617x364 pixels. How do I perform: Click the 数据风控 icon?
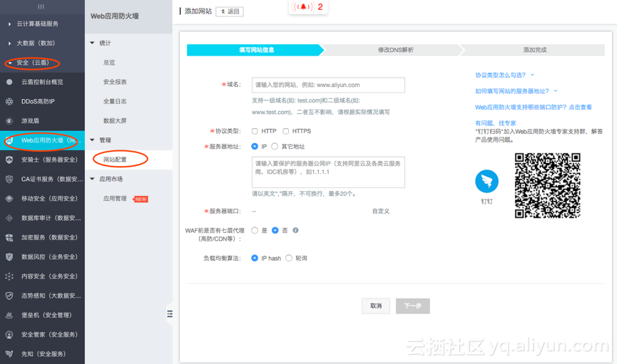coord(9,256)
